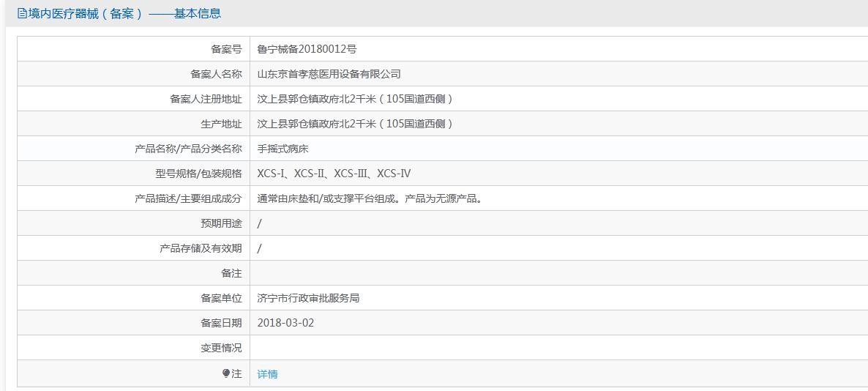868x391 pixels.
Task: Select the 产品名称/产品分类名称 label
Action: (189, 149)
